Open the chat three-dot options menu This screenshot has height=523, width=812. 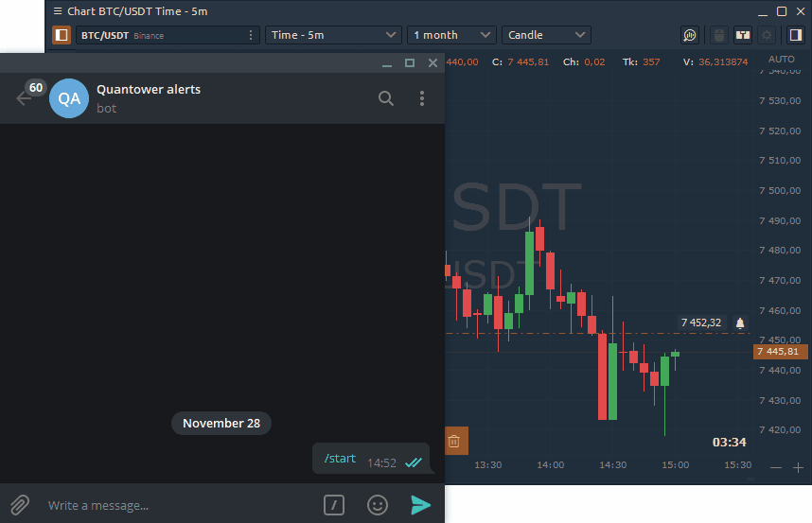422,98
